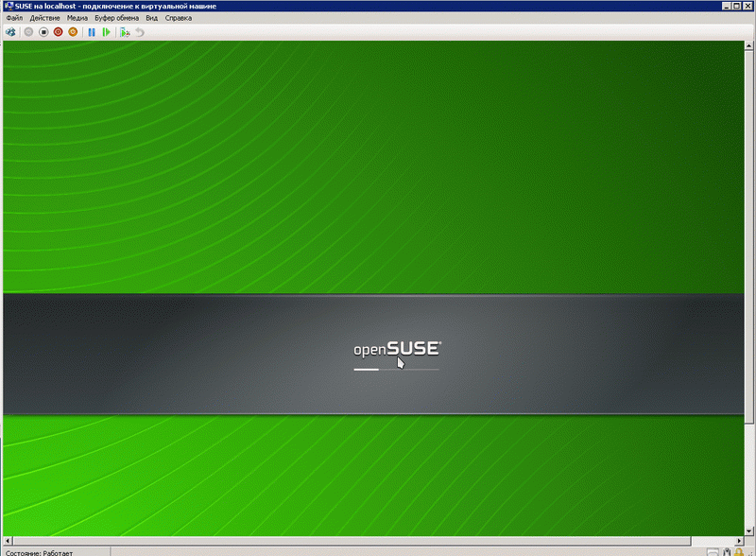Turn off the VM with the black stop icon
Image resolution: width=756 pixels, height=556 pixels.
pos(43,32)
